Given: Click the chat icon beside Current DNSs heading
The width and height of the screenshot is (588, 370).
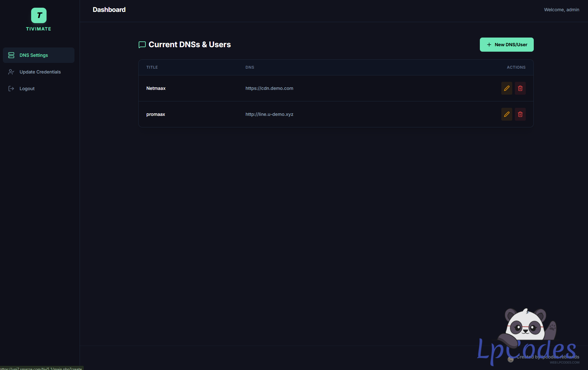Looking at the screenshot, I should click(142, 45).
